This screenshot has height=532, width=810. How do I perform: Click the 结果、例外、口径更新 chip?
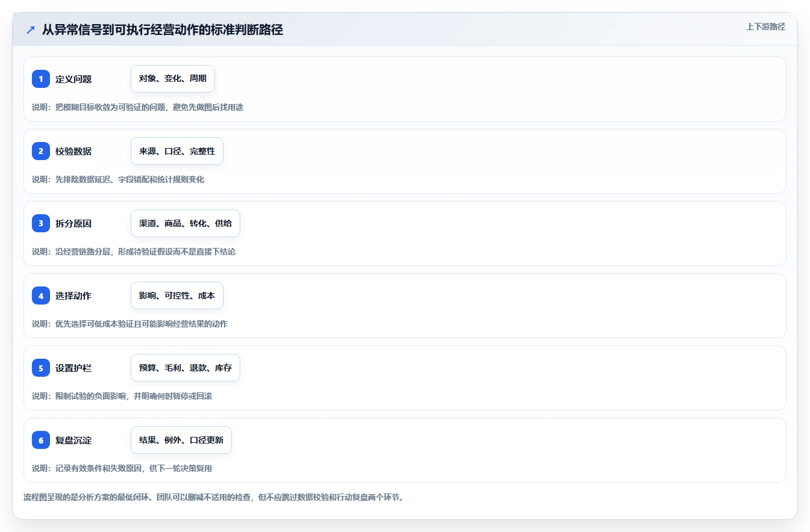tap(181, 440)
